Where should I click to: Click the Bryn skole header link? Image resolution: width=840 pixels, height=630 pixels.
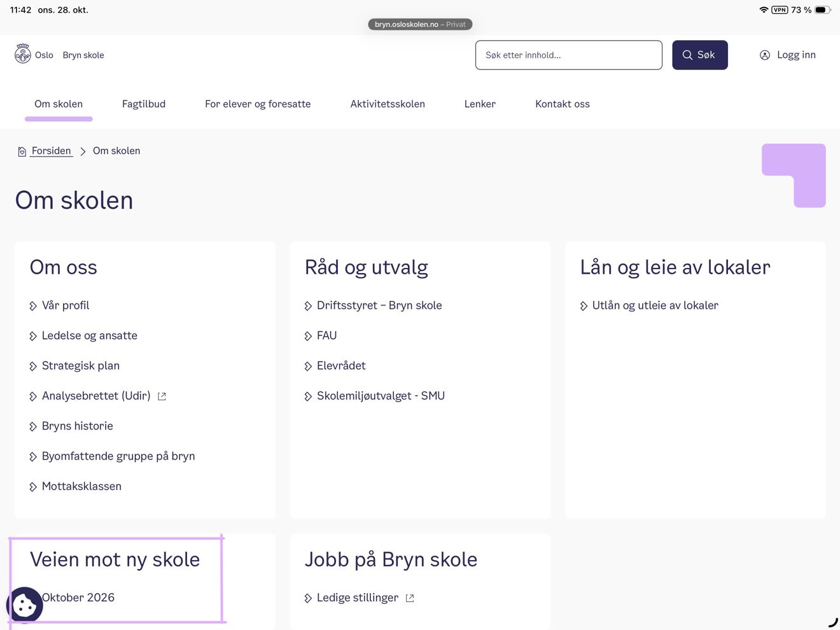(x=83, y=55)
